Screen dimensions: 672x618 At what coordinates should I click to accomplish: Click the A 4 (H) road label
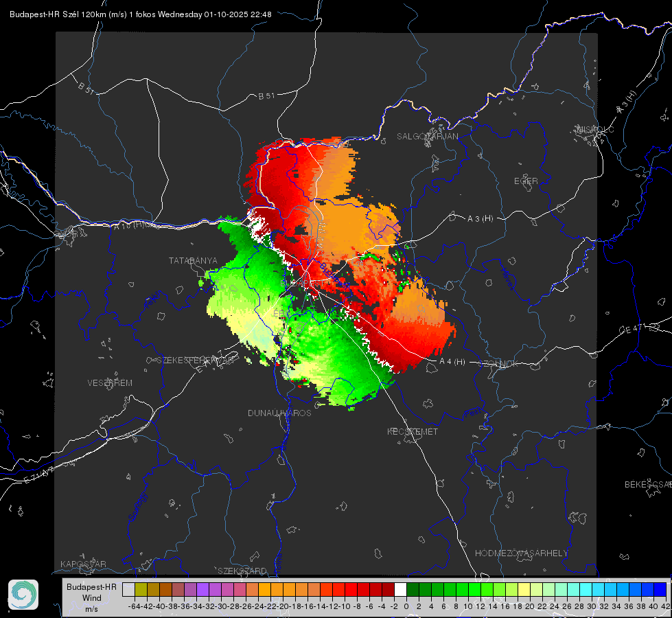point(452,362)
